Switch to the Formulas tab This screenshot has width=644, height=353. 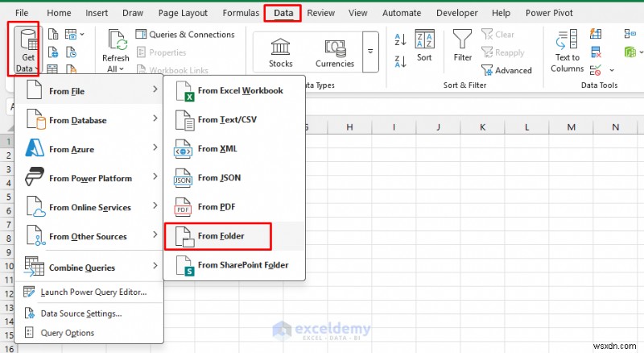pos(241,13)
